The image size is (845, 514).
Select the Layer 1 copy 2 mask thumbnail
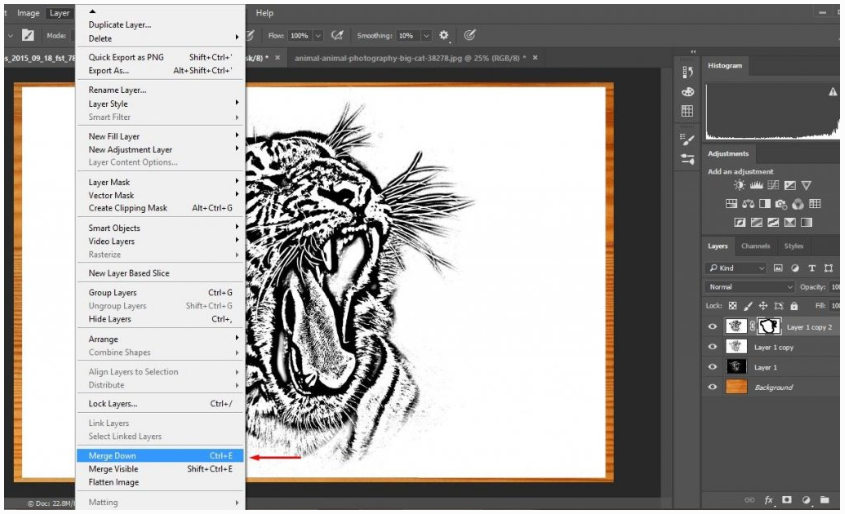(x=769, y=326)
